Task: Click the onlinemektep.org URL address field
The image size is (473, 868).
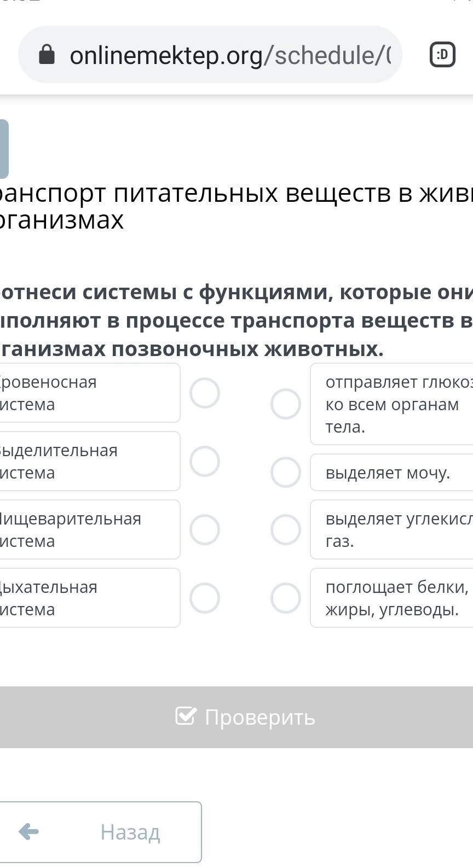Action: pyautogui.click(x=230, y=55)
